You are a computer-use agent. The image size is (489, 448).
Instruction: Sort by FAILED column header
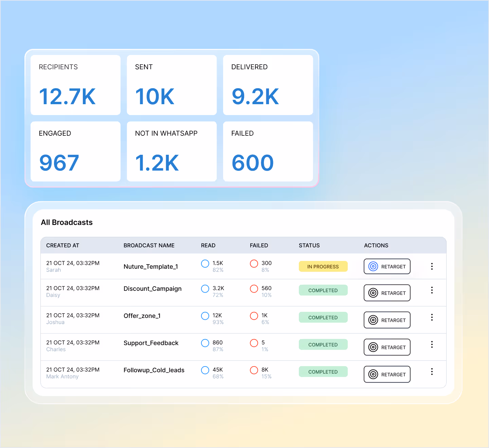click(x=259, y=245)
